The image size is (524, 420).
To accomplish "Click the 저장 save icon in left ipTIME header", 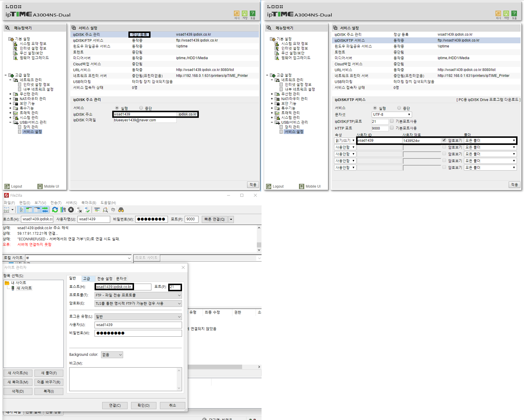I will point(244,14).
